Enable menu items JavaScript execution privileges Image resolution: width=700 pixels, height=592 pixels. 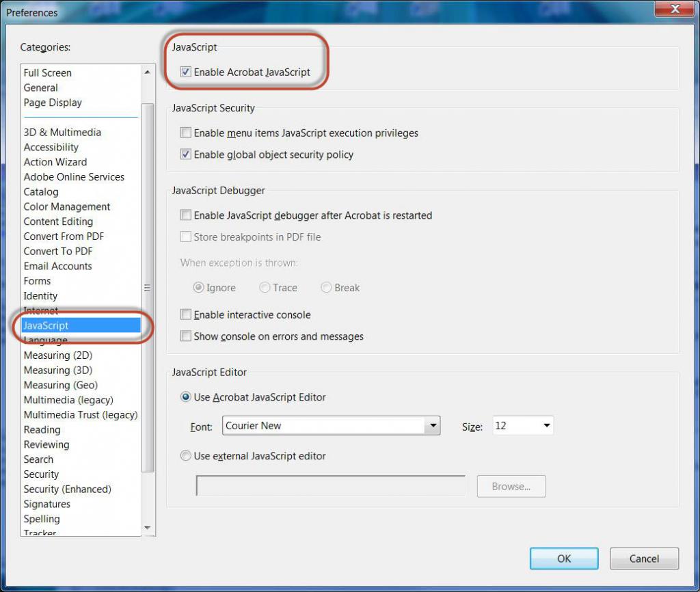coord(186,133)
